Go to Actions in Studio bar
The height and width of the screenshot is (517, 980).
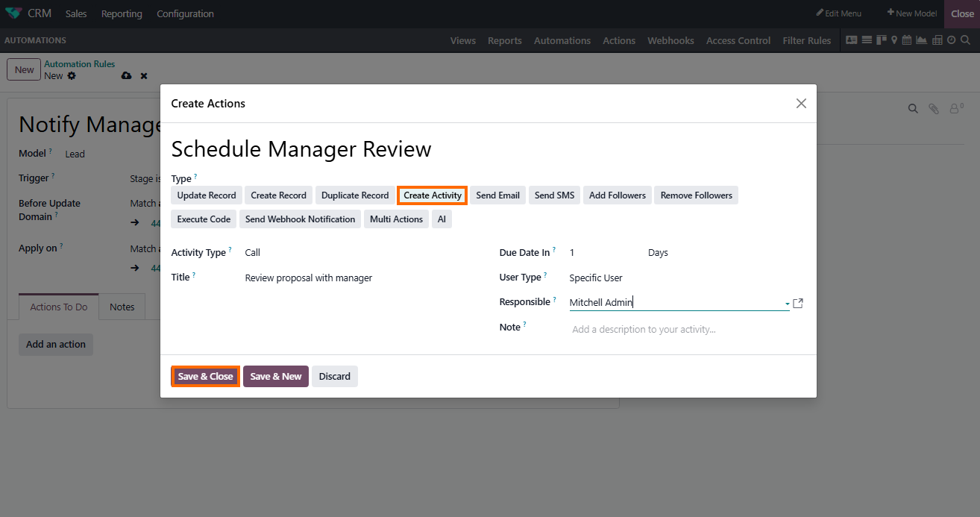pos(619,40)
